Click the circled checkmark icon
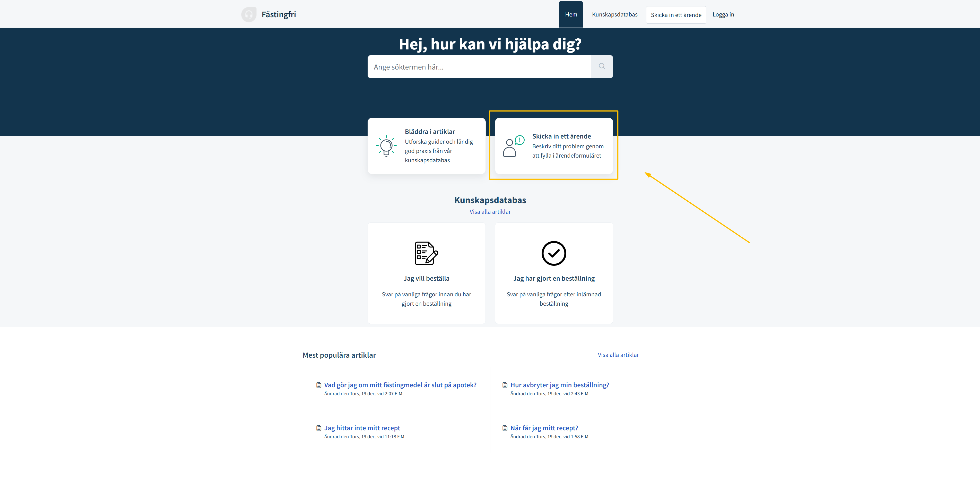Viewport: 980px width, 481px height. pyautogui.click(x=553, y=253)
